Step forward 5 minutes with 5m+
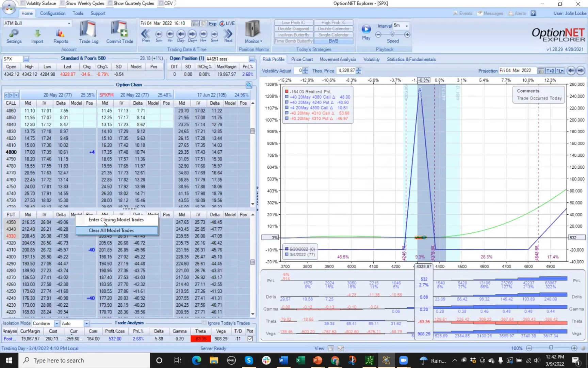 214,35
